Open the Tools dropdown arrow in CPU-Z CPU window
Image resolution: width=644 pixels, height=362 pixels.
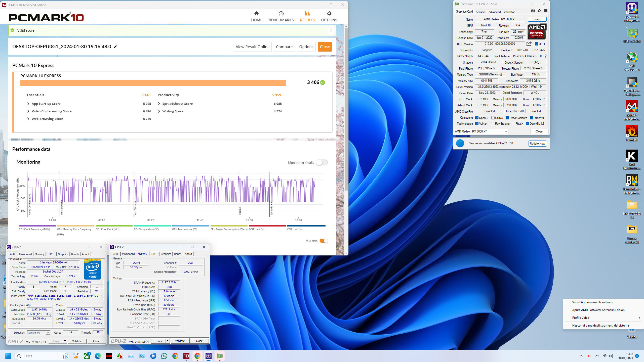(65, 341)
